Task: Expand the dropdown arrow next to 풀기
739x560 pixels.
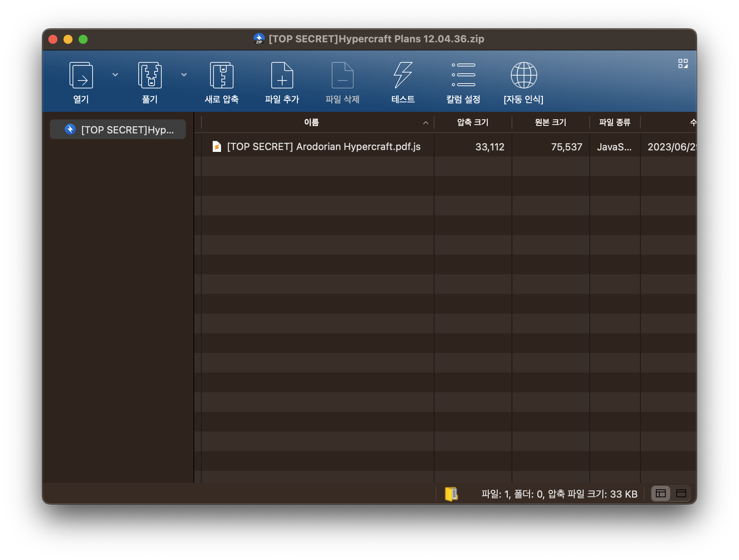Action: (184, 75)
